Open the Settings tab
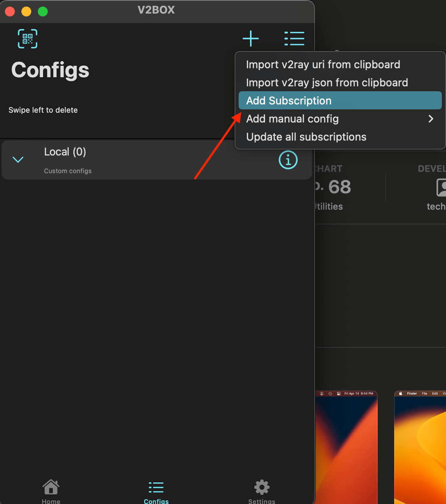The image size is (446, 504). point(262,492)
